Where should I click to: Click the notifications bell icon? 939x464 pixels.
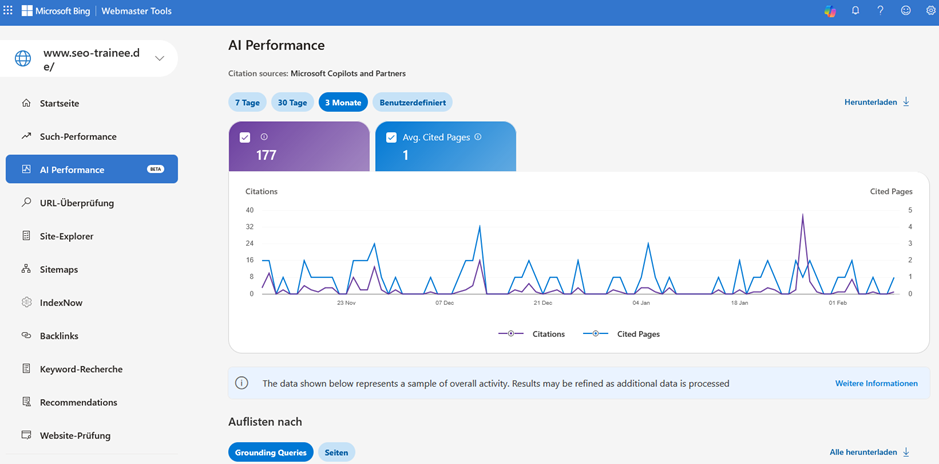(855, 11)
